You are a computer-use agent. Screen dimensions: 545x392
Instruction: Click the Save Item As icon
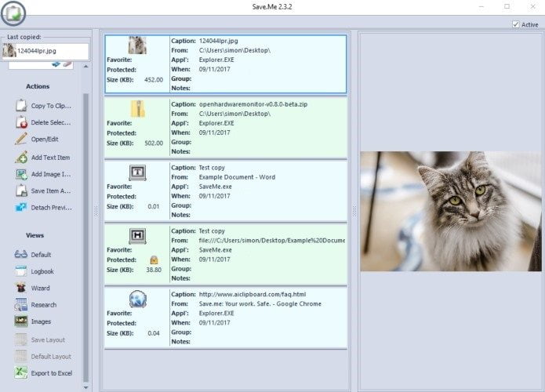tap(21, 191)
